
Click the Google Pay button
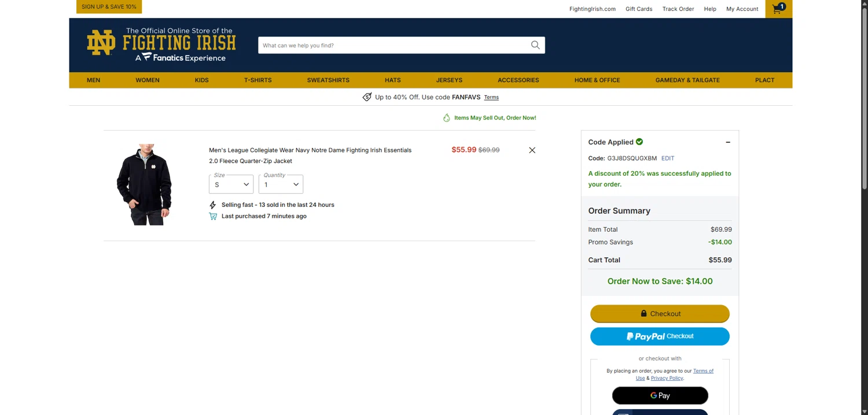pyautogui.click(x=660, y=396)
